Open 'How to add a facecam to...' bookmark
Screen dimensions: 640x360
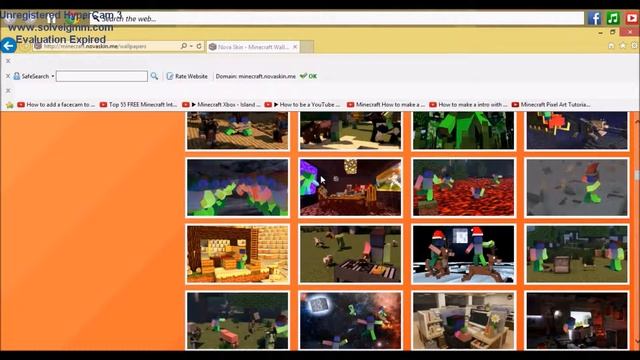pyautogui.click(x=56, y=105)
